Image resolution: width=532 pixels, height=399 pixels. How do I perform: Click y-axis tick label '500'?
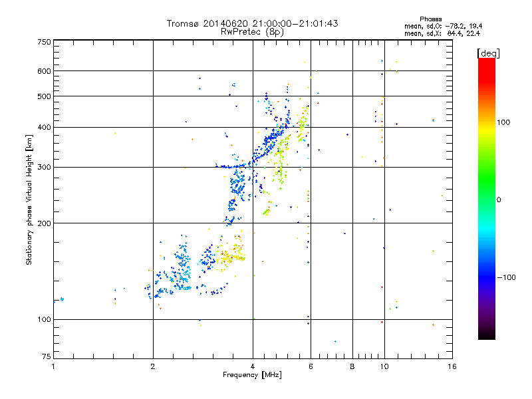click(x=44, y=96)
